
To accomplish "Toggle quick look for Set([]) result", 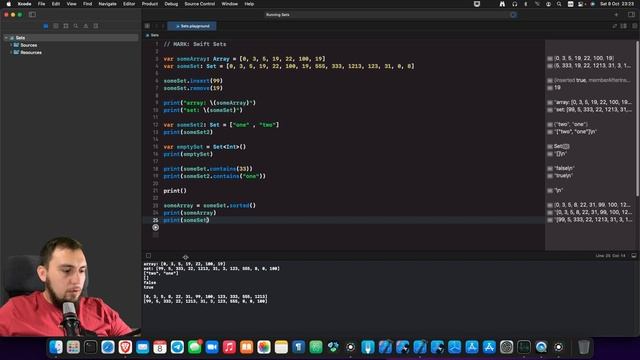I will (550, 147).
